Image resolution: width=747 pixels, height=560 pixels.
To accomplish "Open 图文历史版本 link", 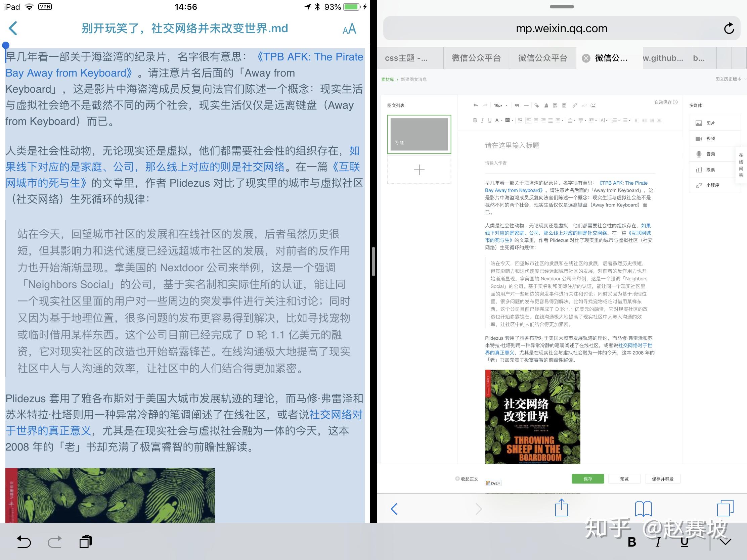I will pyautogui.click(x=728, y=79).
